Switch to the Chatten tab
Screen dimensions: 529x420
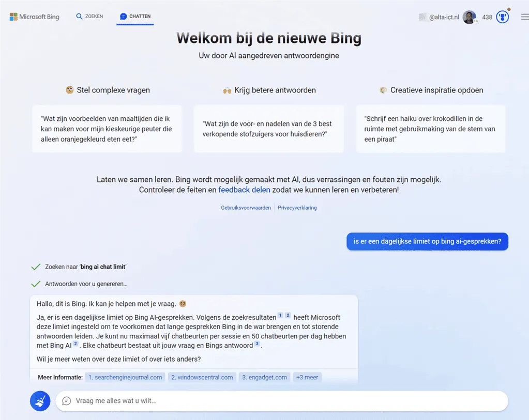click(135, 17)
